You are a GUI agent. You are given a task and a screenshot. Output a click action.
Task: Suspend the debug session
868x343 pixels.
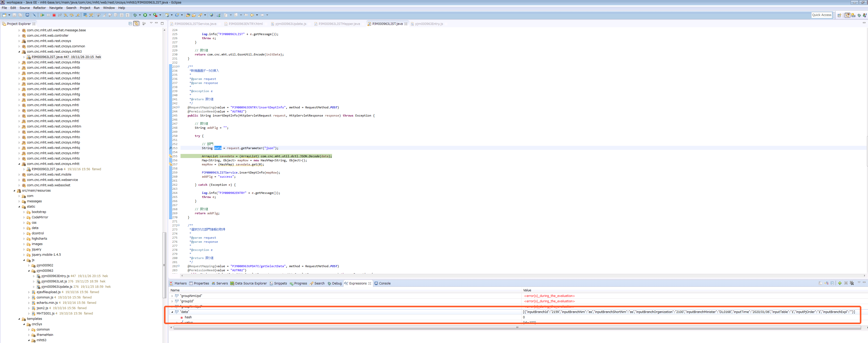(x=48, y=15)
